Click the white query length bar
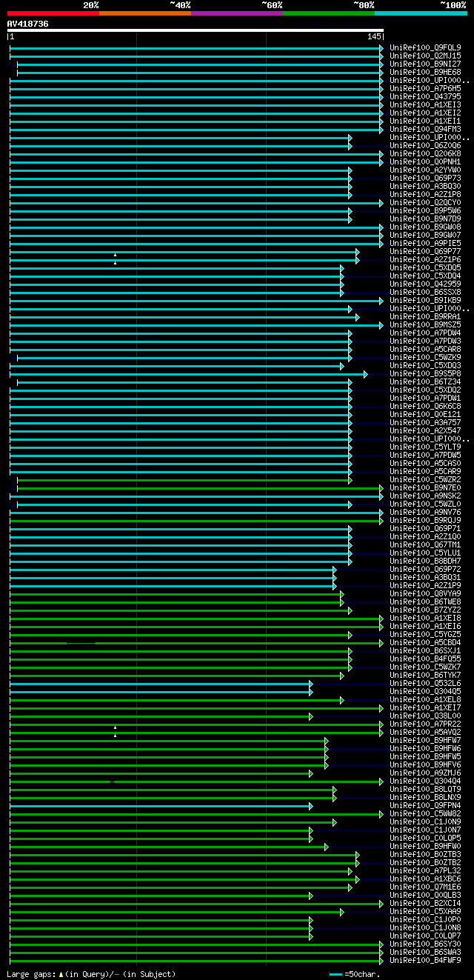This screenshot has height=980, width=474. pyautogui.click(x=196, y=30)
